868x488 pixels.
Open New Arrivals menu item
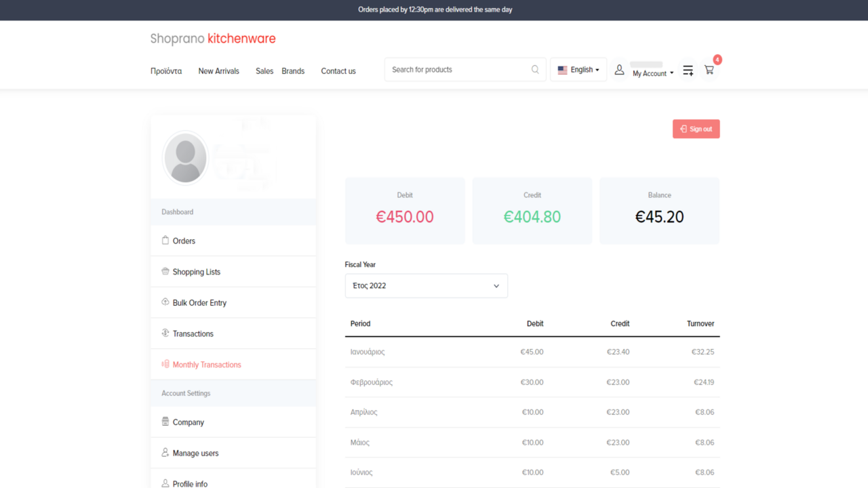pyautogui.click(x=218, y=71)
